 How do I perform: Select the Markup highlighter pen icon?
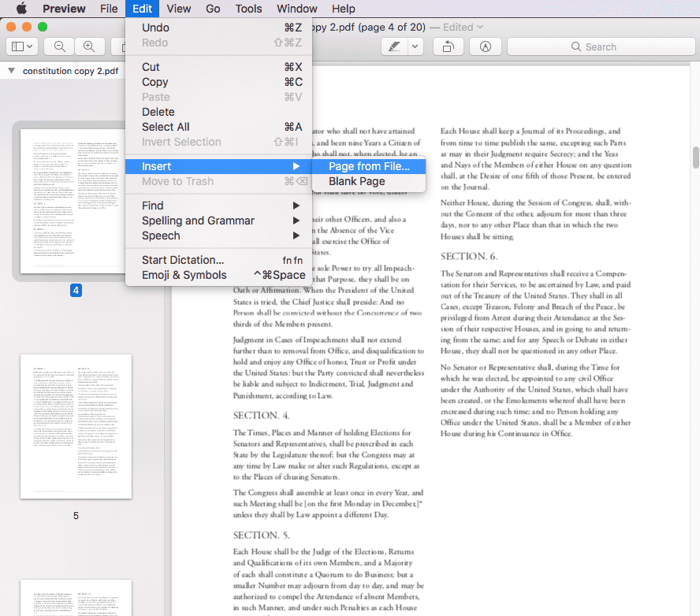(392, 46)
